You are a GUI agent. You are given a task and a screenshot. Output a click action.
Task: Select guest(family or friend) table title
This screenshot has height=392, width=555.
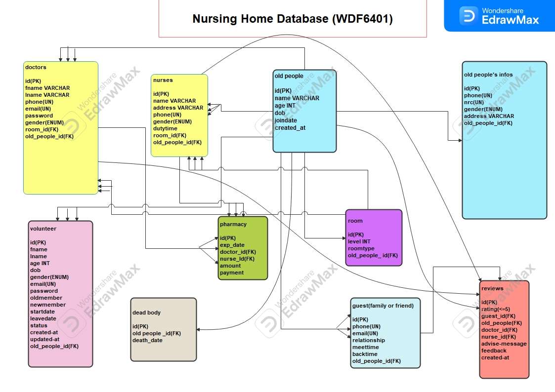coord(383,306)
